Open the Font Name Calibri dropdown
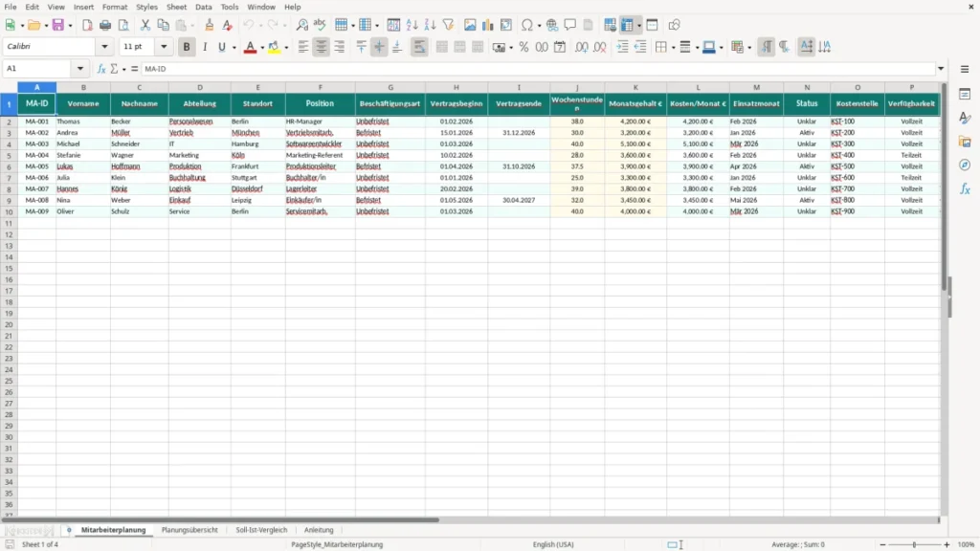The height and width of the screenshot is (551, 980). point(104,47)
